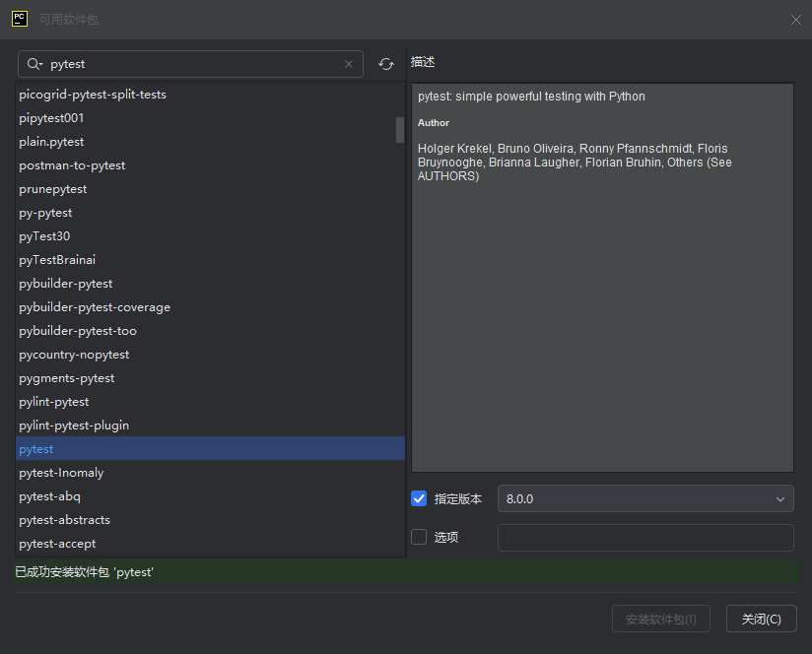Viewport: 812px width, 654px height.
Task: Select py-pytest package
Action: tap(210, 213)
